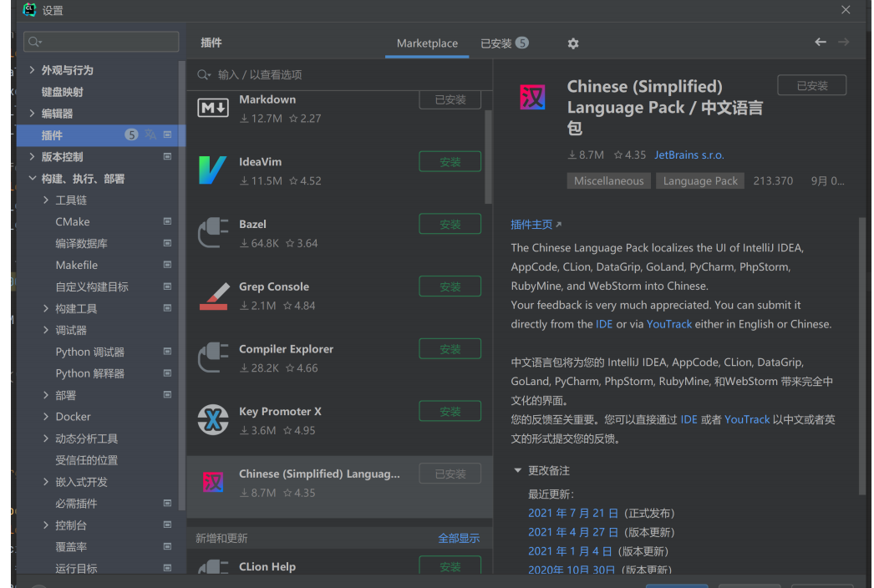The height and width of the screenshot is (588, 874).
Task: Click the project-level icon beside 覆盖率
Action: click(167, 546)
